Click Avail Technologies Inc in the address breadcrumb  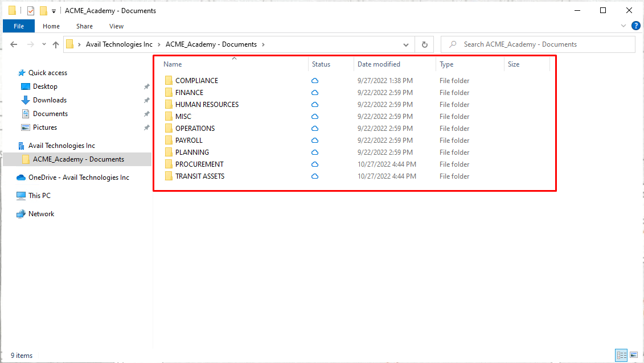[119, 44]
